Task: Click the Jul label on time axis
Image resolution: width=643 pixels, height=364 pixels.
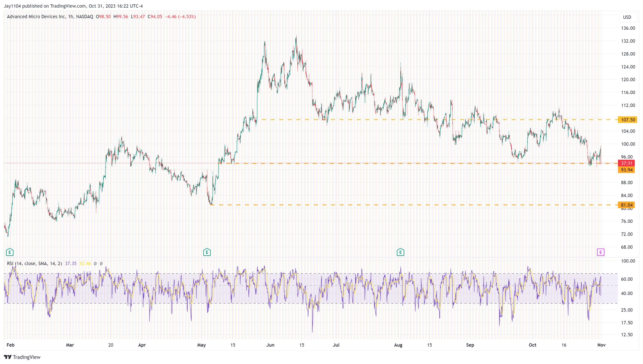Action: click(x=336, y=345)
